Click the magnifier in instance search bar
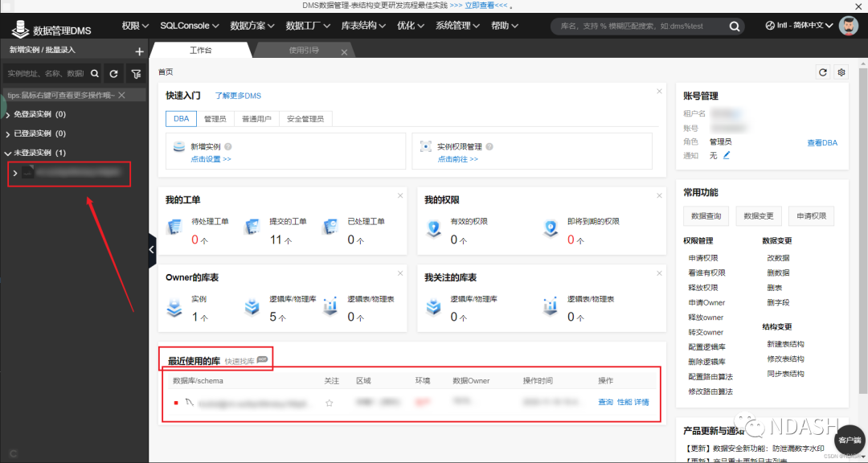The image size is (868, 463). [x=95, y=72]
